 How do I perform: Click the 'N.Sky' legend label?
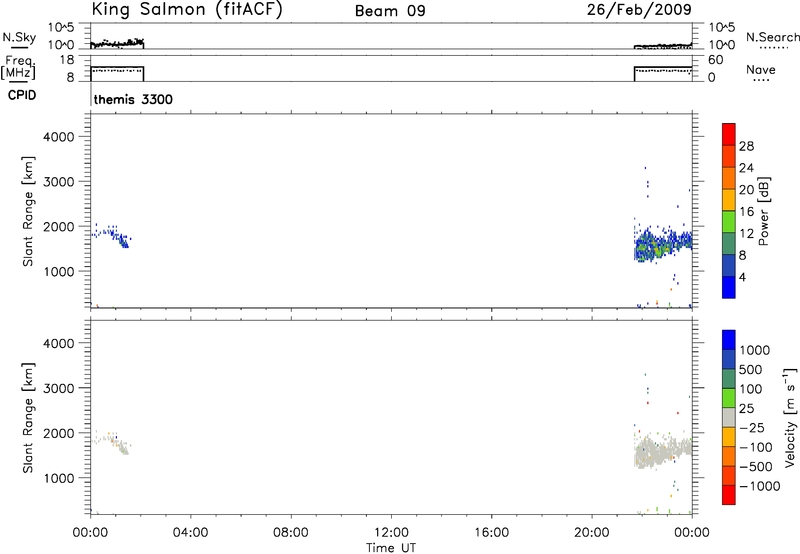[19, 37]
